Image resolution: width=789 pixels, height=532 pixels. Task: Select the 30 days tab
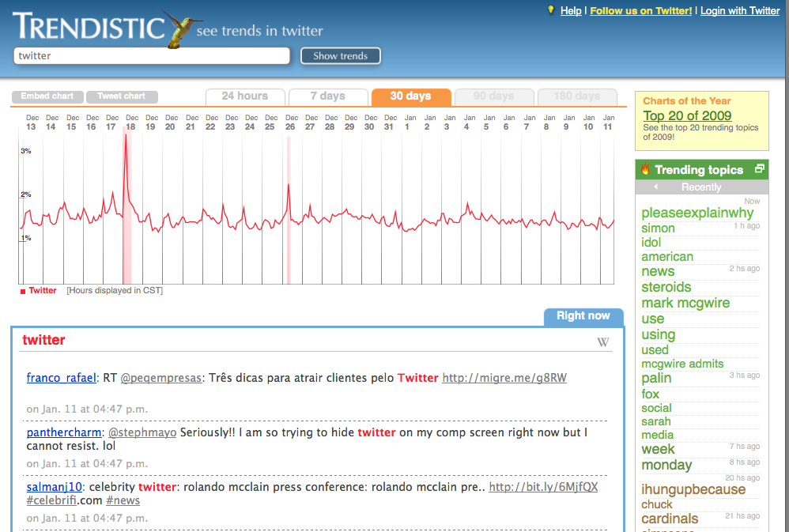tap(410, 96)
